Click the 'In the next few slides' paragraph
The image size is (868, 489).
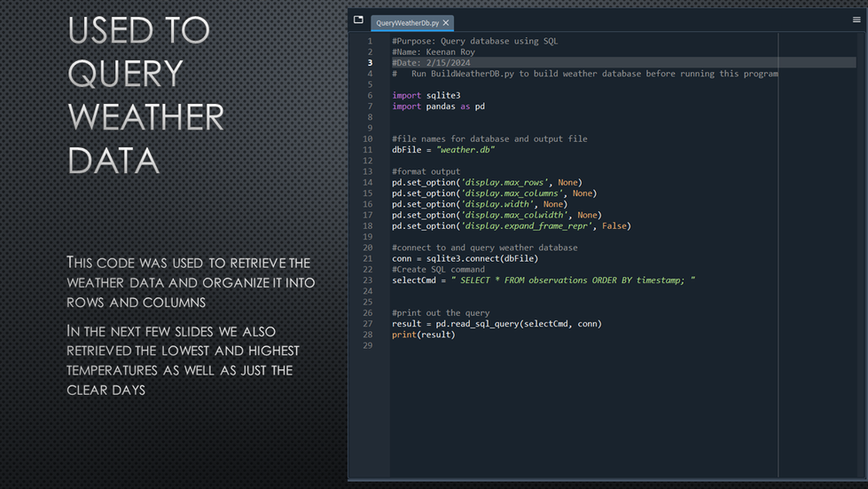(183, 360)
